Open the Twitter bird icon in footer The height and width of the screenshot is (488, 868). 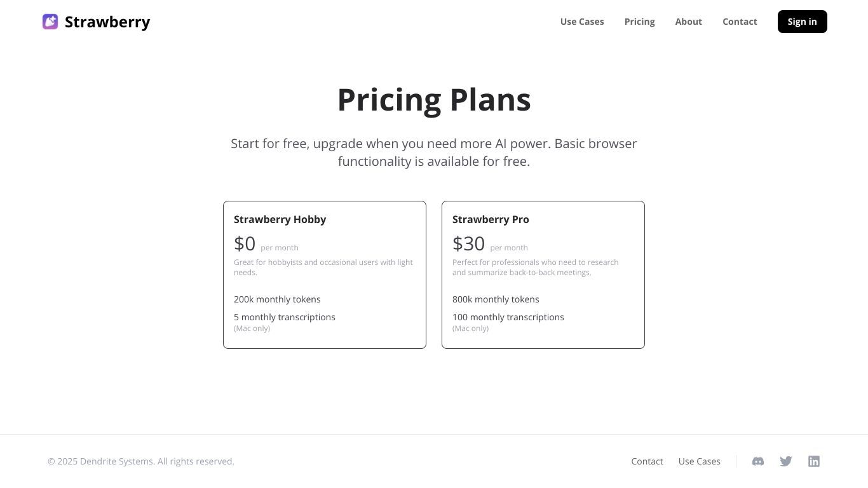(x=786, y=461)
